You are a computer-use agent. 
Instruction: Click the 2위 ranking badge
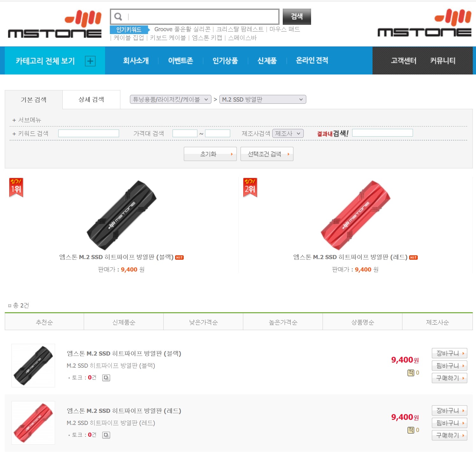point(250,187)
